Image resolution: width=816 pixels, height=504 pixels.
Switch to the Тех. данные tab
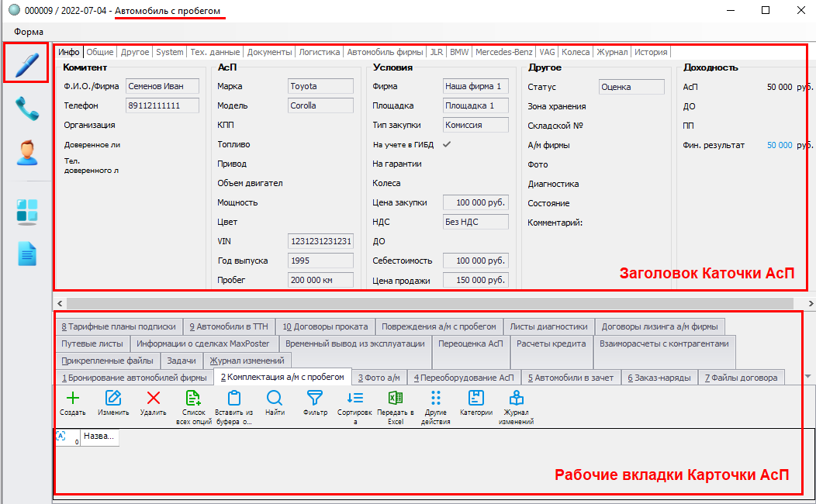click(215, 53)
